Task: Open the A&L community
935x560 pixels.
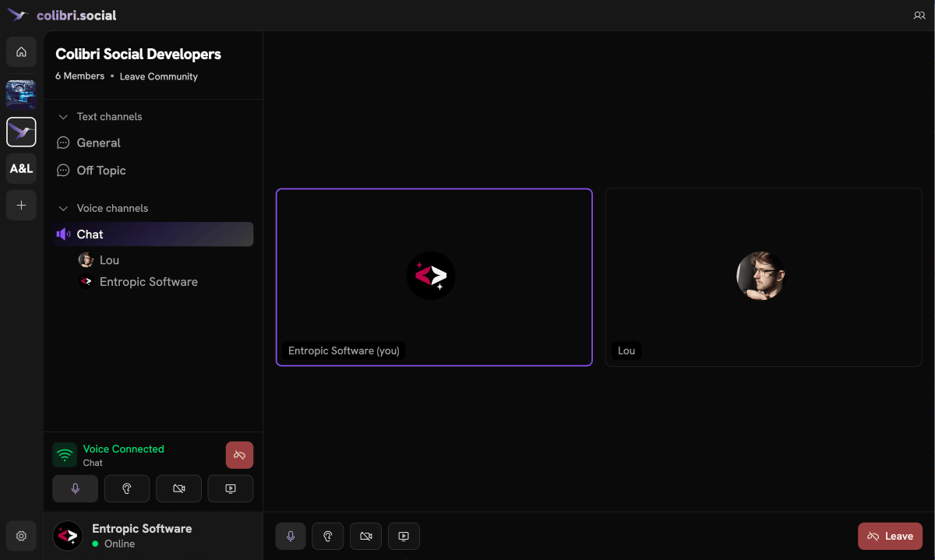Action: [x=21, y=168]
